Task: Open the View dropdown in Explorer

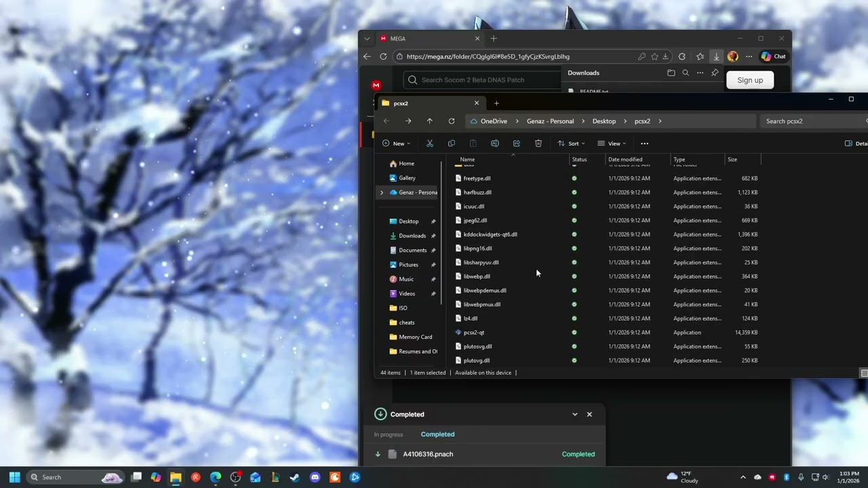Action: 612,144
